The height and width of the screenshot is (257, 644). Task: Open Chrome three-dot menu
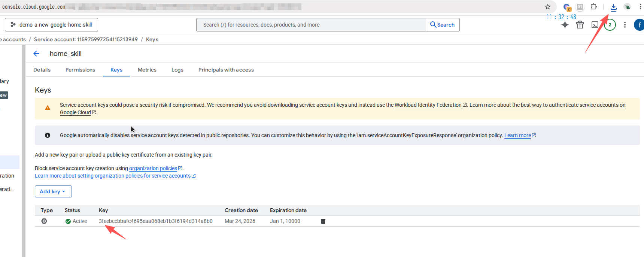pyautogui.click(x=641, y=7)
